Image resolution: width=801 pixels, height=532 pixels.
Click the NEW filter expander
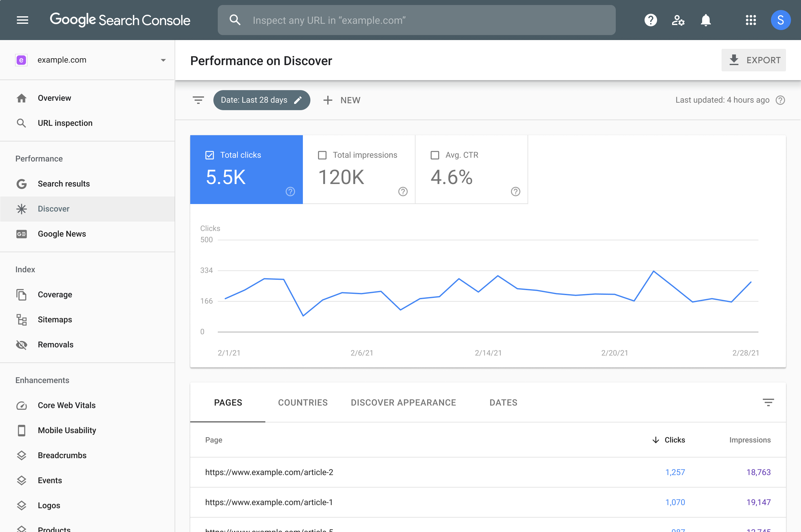pyautogui.click(x=342, y=100)
